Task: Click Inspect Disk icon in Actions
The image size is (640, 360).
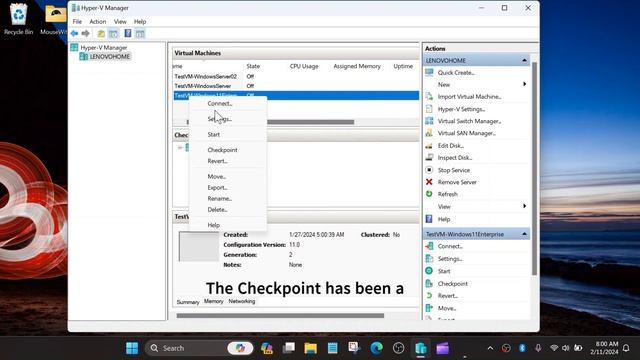Action: [429, 158]
